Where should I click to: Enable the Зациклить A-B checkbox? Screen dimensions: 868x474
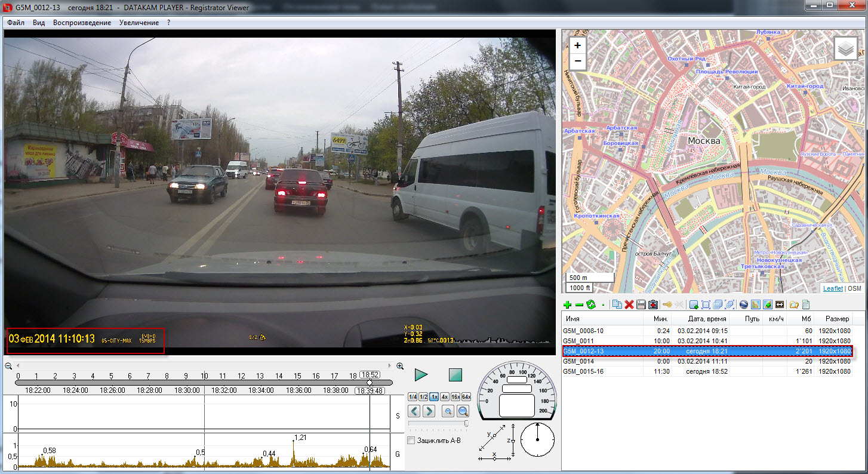pos(411,441)
